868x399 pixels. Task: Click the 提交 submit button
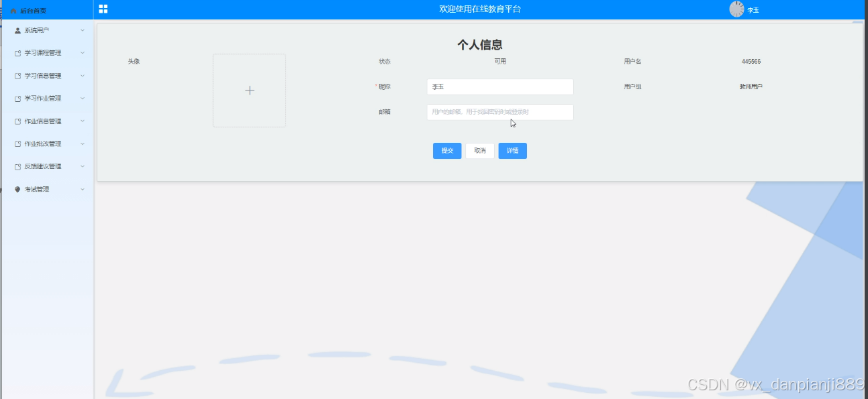(447, 151)
